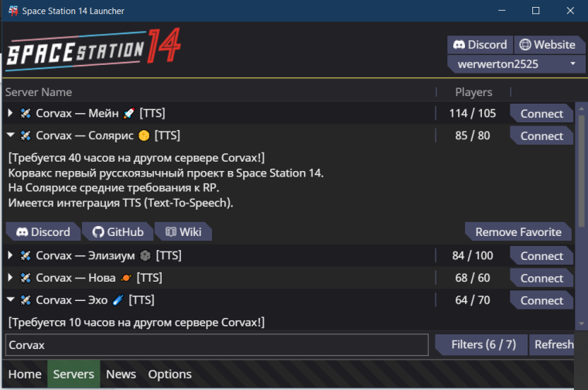
Task: Expand the Corvax — Мейн server details
Action: pos(10,113)
